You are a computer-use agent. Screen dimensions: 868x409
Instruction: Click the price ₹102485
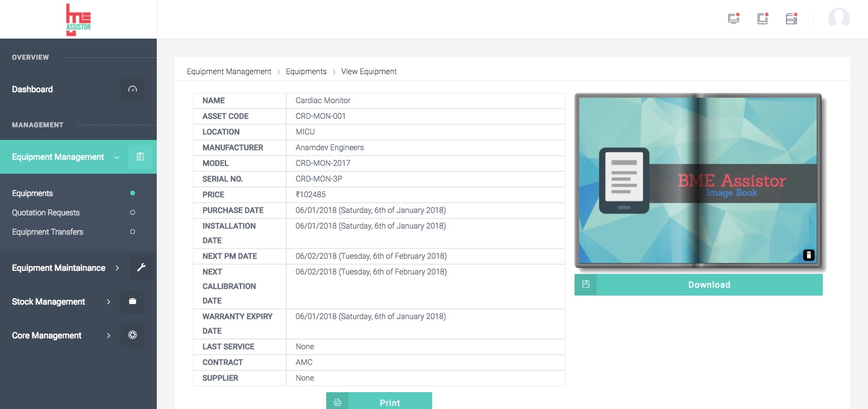pyautogui.click(x=310, y=194)
